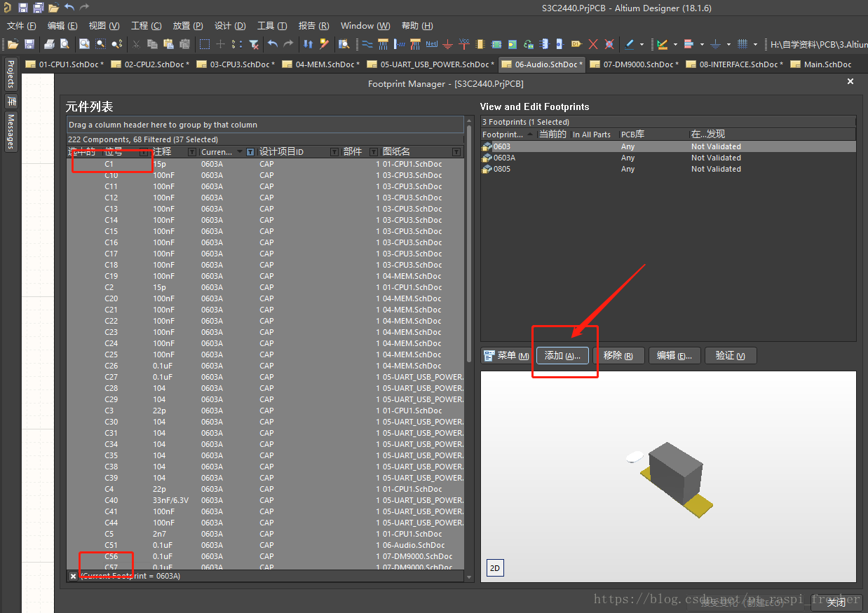Open active filter dropdown on Current Footprint column
This screenshot has height=613, width=868.
coord(250,152)
